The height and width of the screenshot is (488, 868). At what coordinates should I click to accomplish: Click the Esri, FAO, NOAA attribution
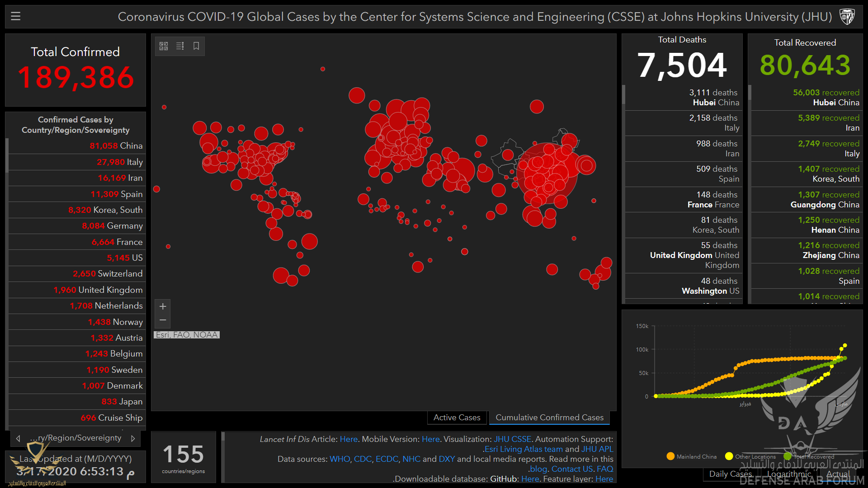187,335
